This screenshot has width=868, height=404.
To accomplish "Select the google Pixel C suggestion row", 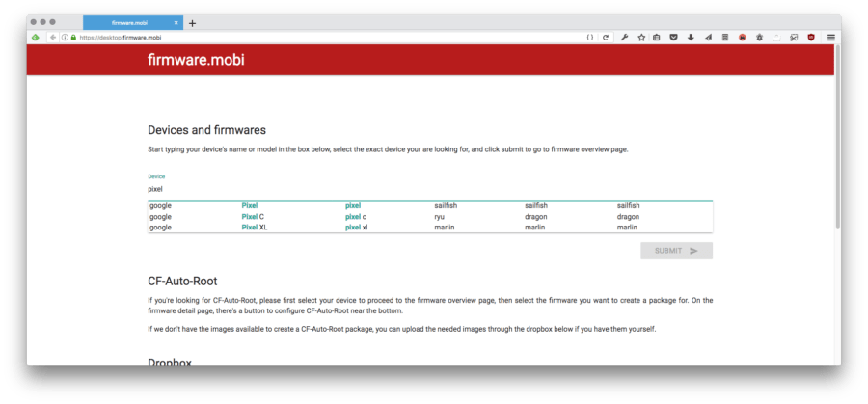I will click(430, 216).
